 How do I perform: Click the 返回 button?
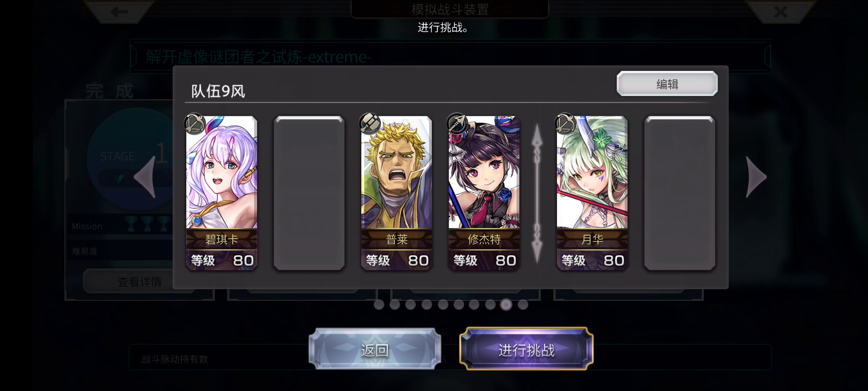tap(375, 349)
